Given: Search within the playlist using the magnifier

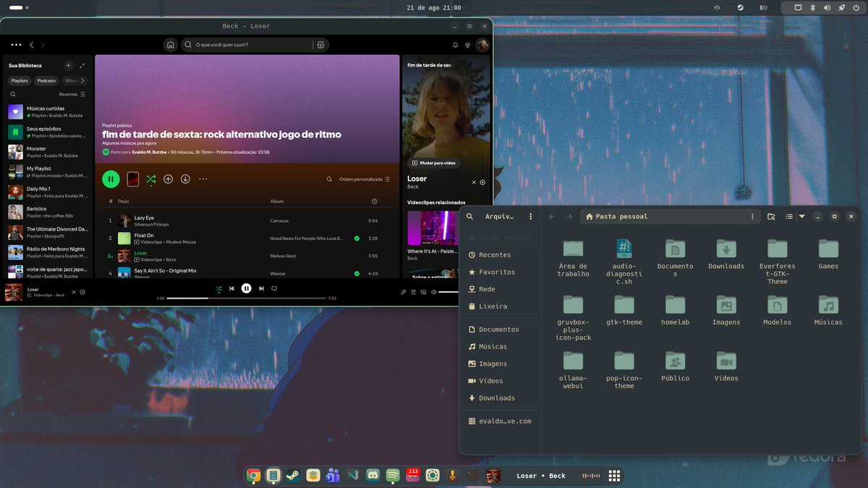Looking at the screenshot, I should 329,179.
